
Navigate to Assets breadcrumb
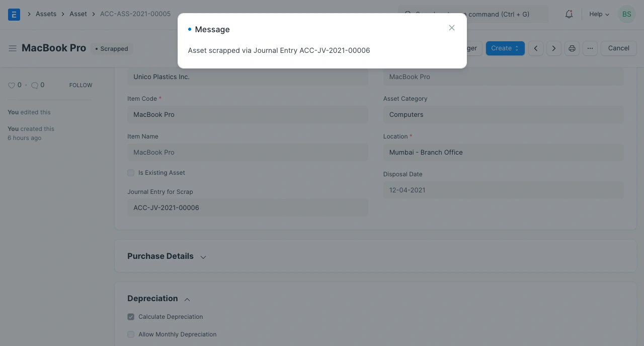point(46,14)
